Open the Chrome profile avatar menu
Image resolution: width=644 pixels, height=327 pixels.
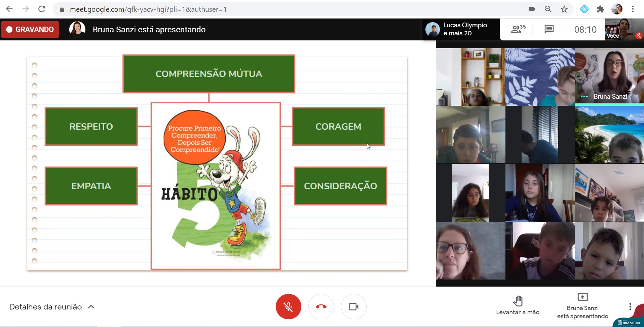coord(617,9)
